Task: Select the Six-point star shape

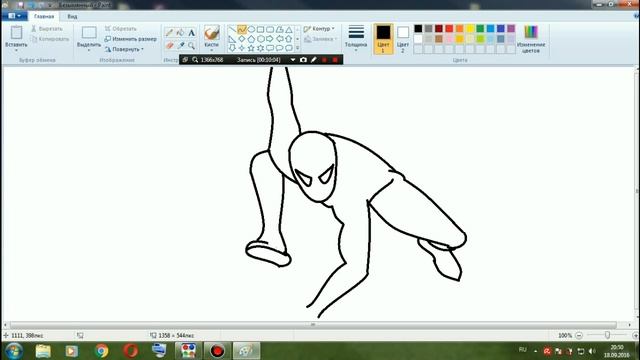Action: (260, 48)
